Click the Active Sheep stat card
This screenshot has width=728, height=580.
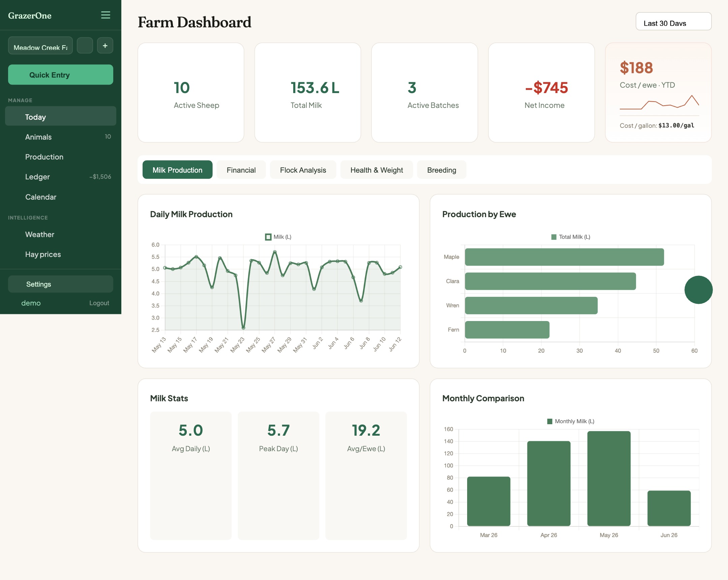tap(191, 92)
